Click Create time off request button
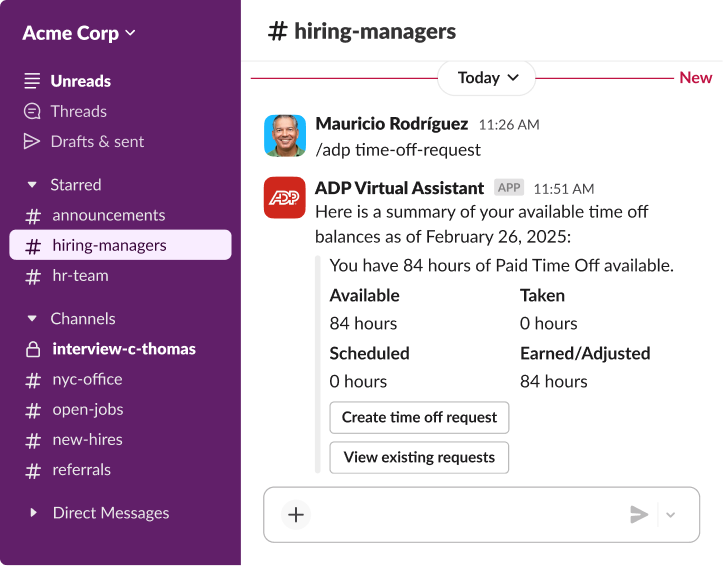The height and width of the screenshot is (566, 723). click(419, 418)
